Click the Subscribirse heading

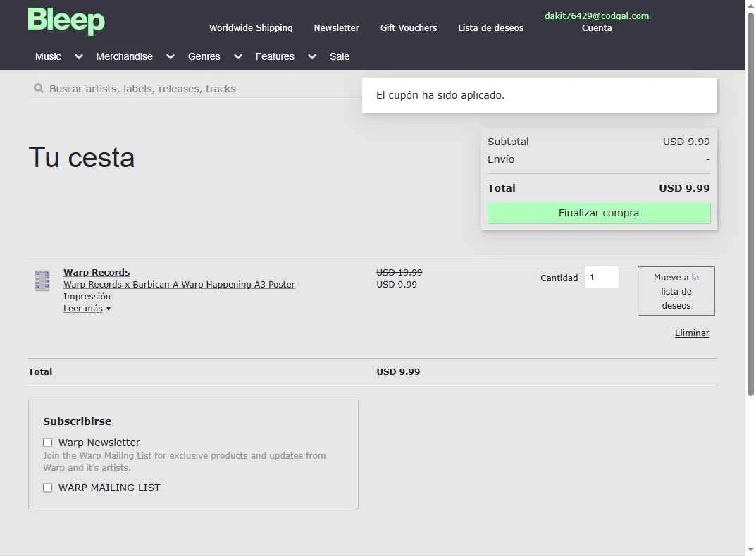[77, 421]
